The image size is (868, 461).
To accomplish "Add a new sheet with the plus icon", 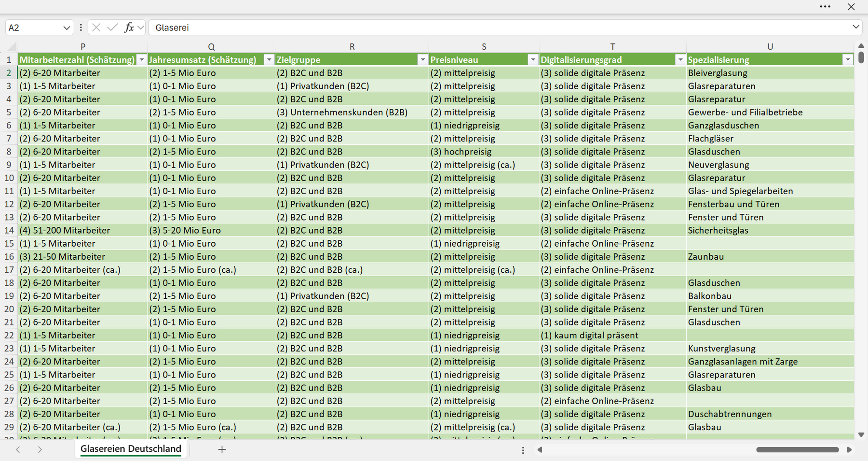I will tap(222, 449).
